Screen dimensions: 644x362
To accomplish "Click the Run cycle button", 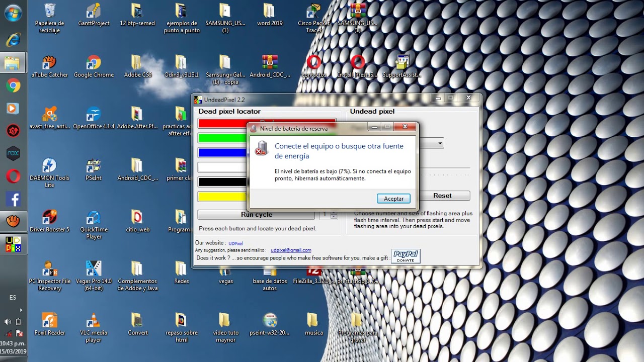I will point(257,215).
